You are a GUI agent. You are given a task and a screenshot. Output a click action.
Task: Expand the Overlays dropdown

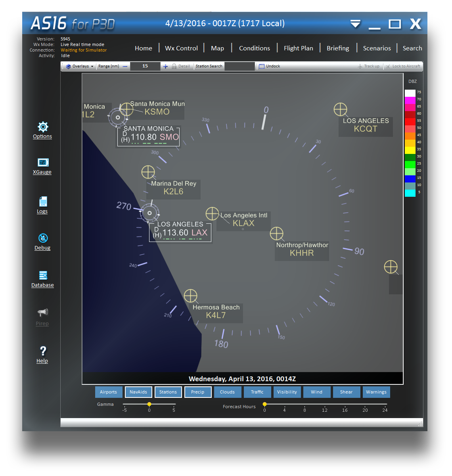pyautogui.click(x=80, y=66)
